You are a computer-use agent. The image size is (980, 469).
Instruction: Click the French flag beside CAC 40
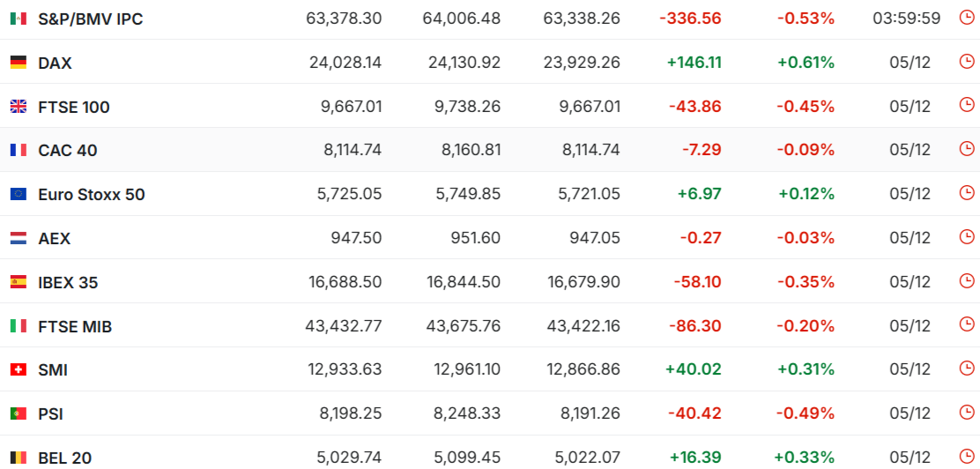tap(19, 150)
